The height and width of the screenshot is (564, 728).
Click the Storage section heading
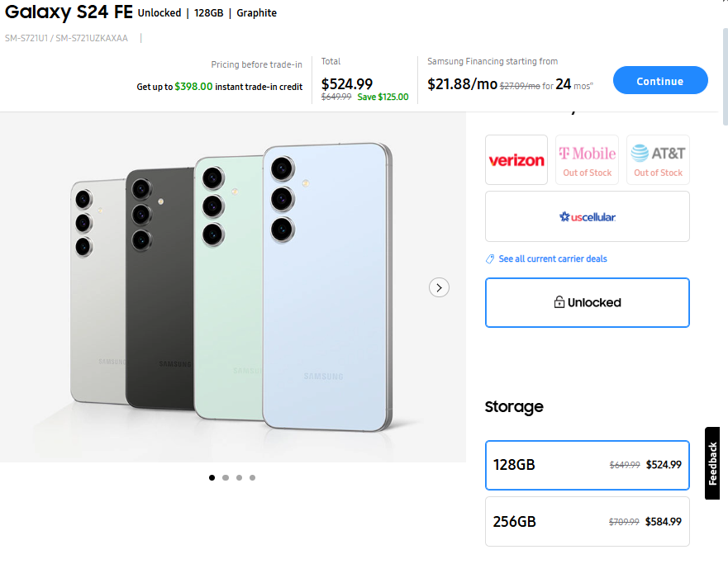pyautogui.click(x=514, y=407)
